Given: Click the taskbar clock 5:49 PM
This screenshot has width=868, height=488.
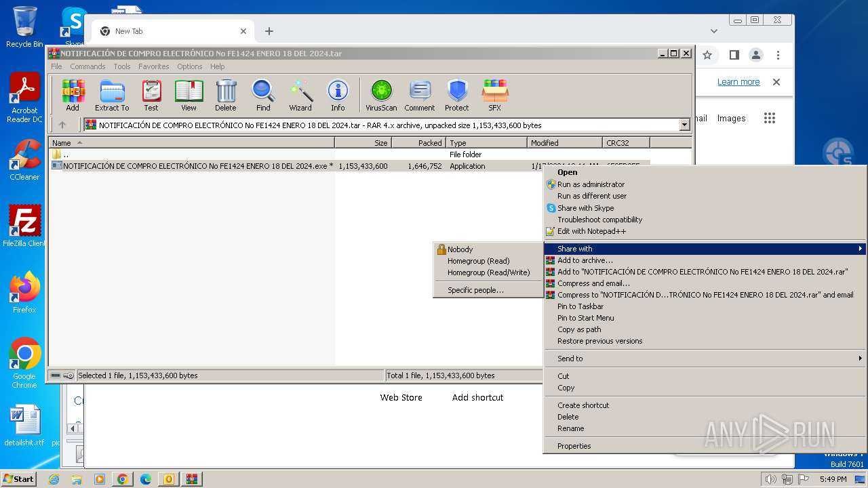Looking at the screenshot, I should point(833,479).
